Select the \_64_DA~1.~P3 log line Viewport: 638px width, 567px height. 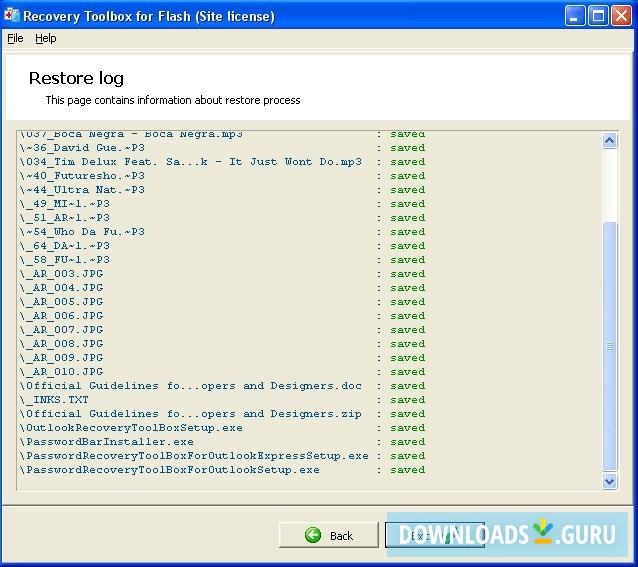(223, 246)
